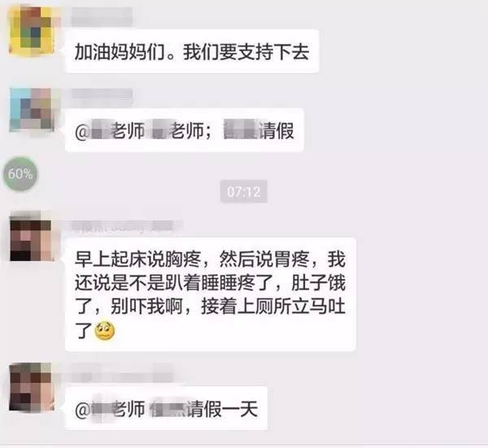Select the 早上起床说胸疼 long message bubble
Screen dimensions: 488x448
click(211, 294)
